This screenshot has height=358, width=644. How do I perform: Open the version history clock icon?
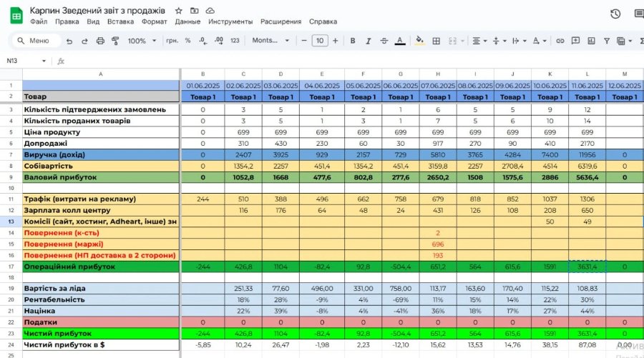click(x=615, y=14)
